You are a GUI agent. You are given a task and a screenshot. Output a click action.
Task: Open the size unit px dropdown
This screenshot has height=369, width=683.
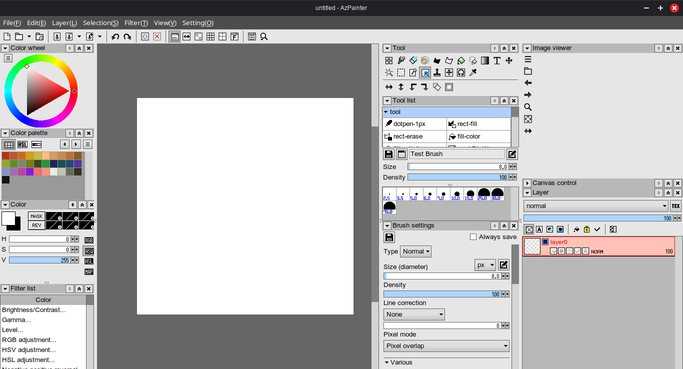pos(484,265)
